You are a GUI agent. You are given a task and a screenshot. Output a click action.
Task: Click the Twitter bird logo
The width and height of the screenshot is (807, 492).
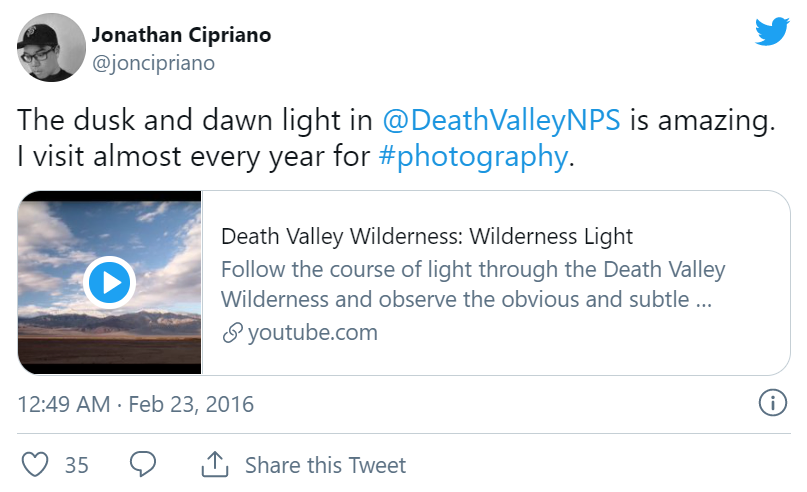pyautogui.click(x=772, y=32)
